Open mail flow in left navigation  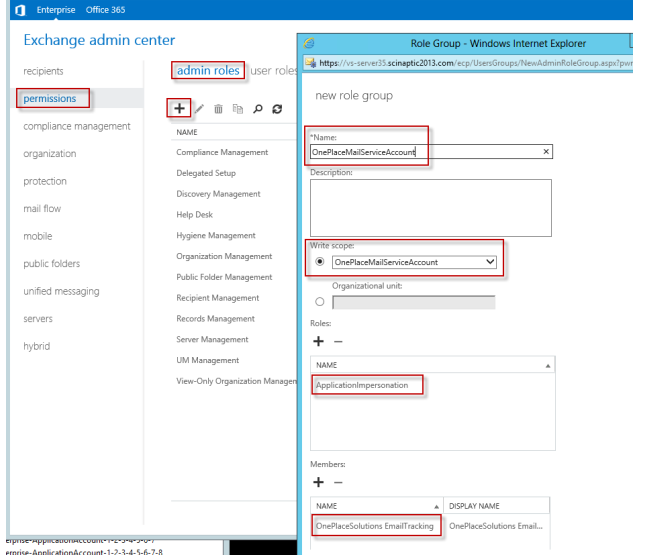point(42,209)
